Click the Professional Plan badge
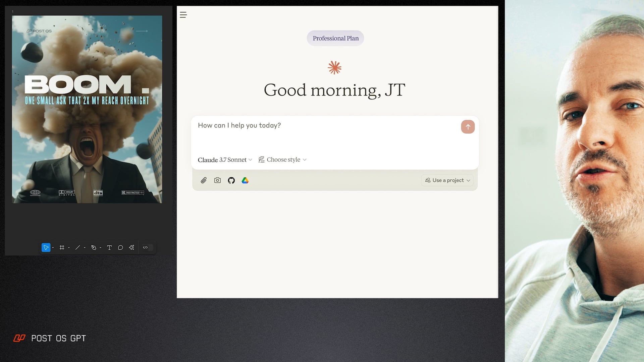 coord(335,38)
